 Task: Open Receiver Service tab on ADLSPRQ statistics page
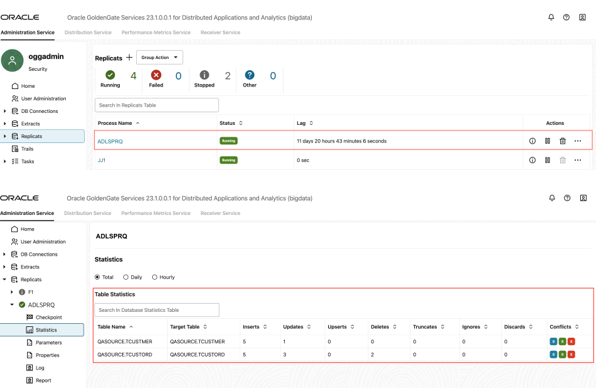(x=220, y=213)
